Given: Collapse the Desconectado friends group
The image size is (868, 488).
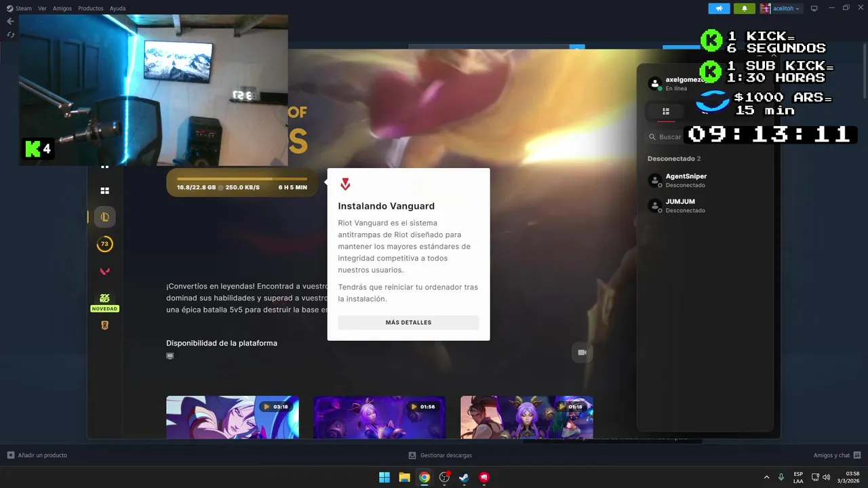Looking at the screenshot, I should 674,159.
